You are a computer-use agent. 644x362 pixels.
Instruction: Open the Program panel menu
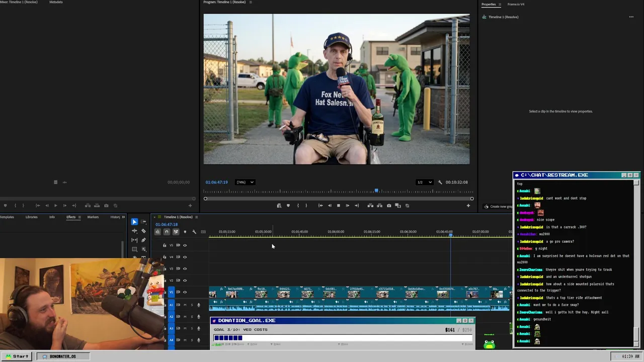(x=251, y=2)
